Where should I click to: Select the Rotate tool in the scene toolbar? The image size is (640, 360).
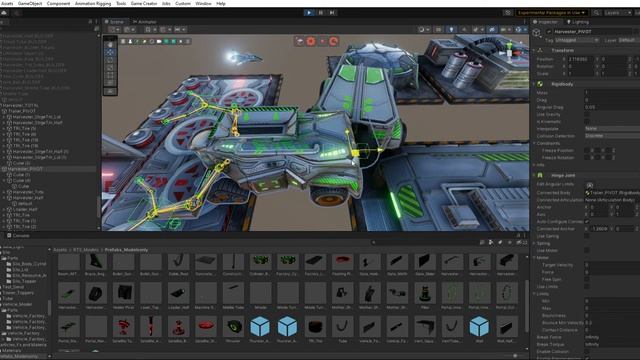(110, 60)
